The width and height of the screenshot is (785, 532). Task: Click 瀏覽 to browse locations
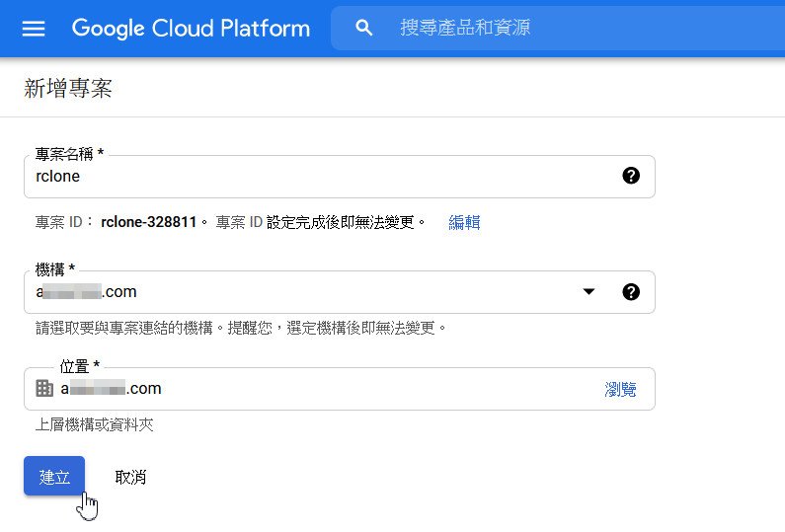coord(620,389)
